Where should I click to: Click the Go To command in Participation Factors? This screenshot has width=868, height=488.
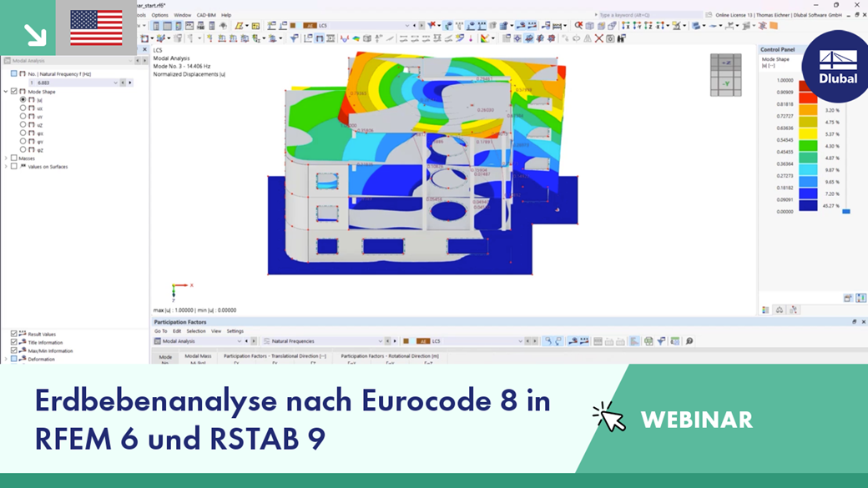(160, 331)
